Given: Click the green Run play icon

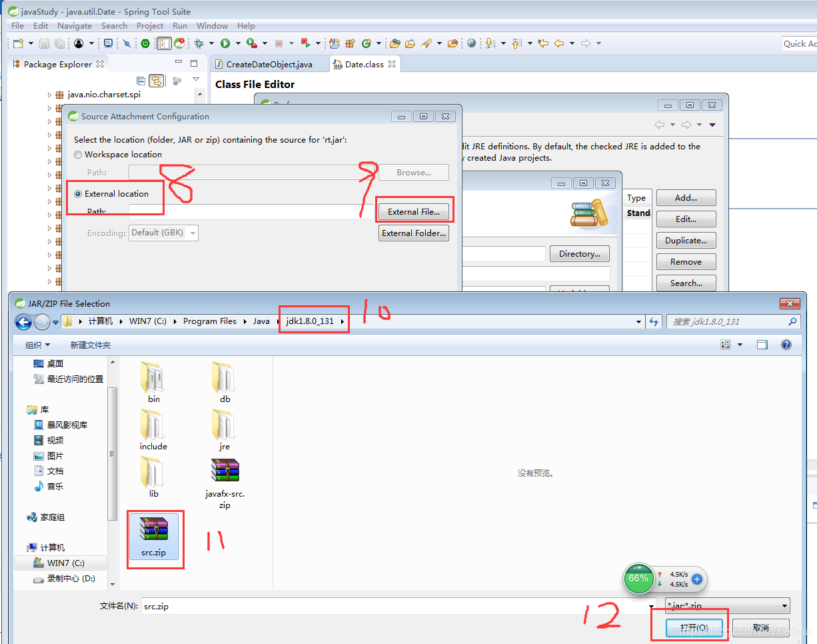Looking at the screenshot, I should (225, 43).
